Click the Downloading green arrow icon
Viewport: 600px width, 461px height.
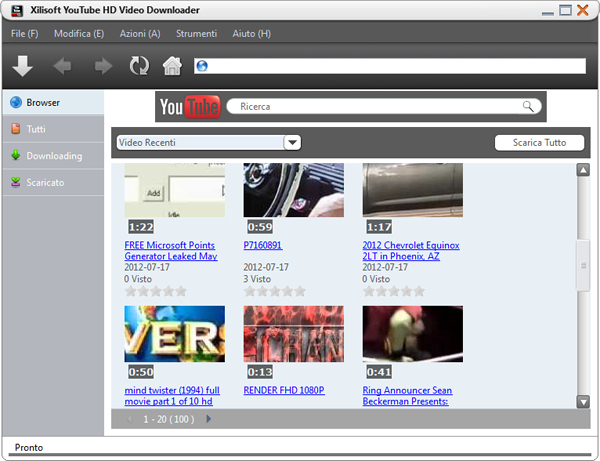[x=16, y=155]
